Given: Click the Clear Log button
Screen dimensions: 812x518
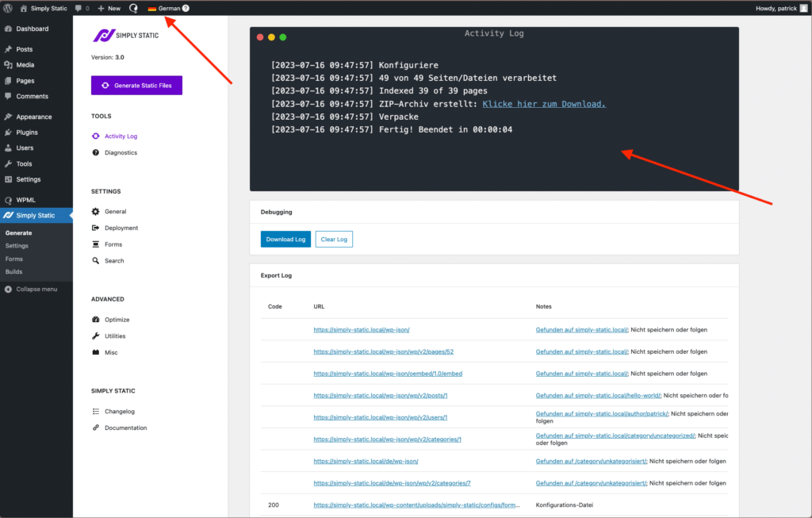Looking at the screenshot, I should (x=334, y=240).
